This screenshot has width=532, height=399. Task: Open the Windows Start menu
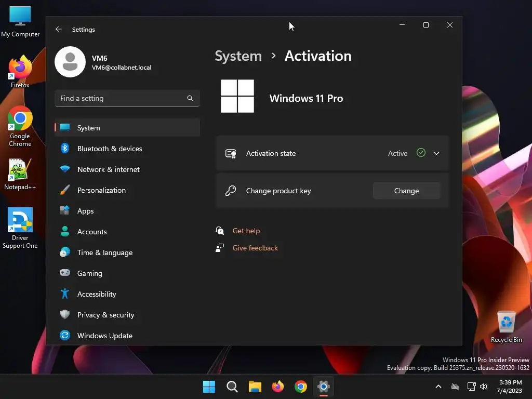coord(209,387)
